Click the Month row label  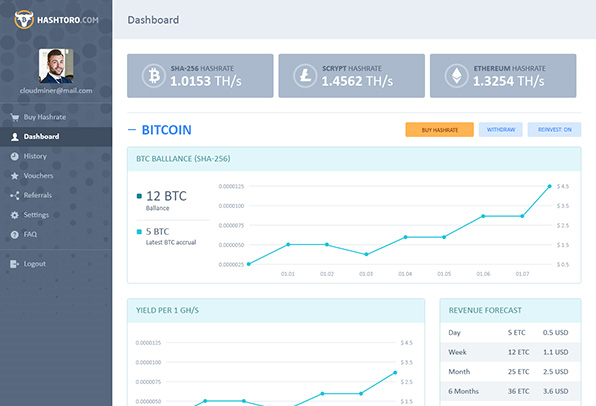click(x=459, y=372)
